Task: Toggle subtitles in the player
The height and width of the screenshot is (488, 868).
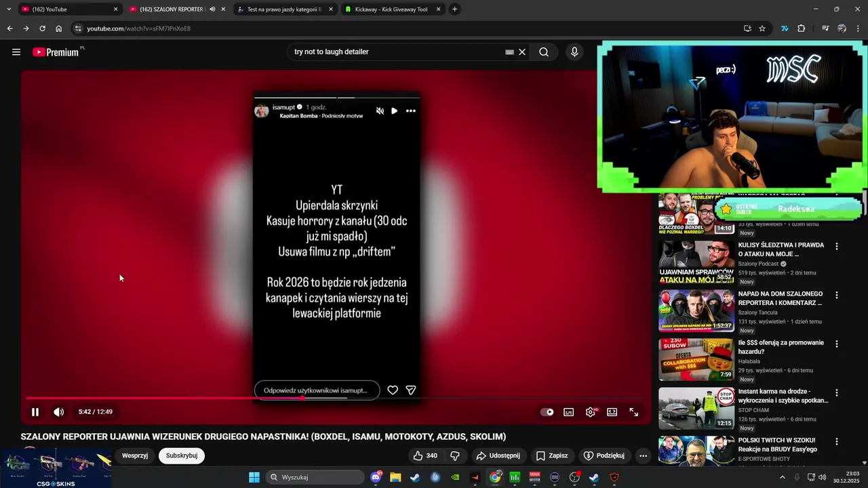Action: pos(569,412)
